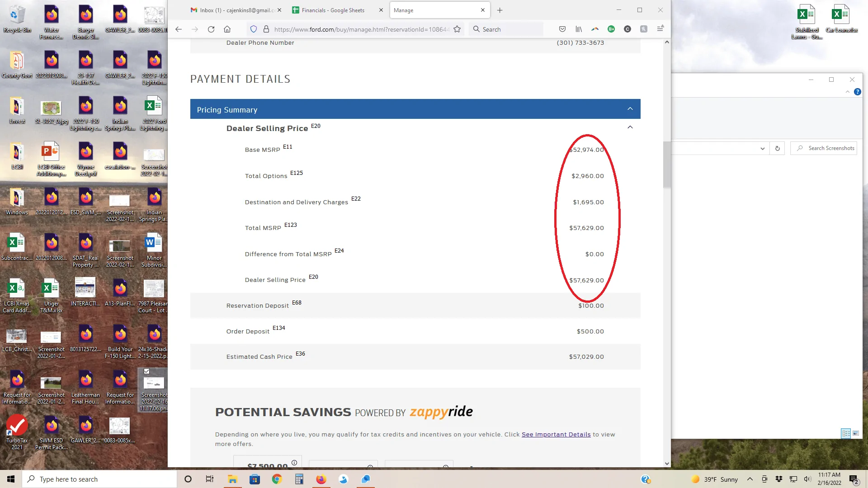Open the green 'B+' extension icon

coord(611,29)
